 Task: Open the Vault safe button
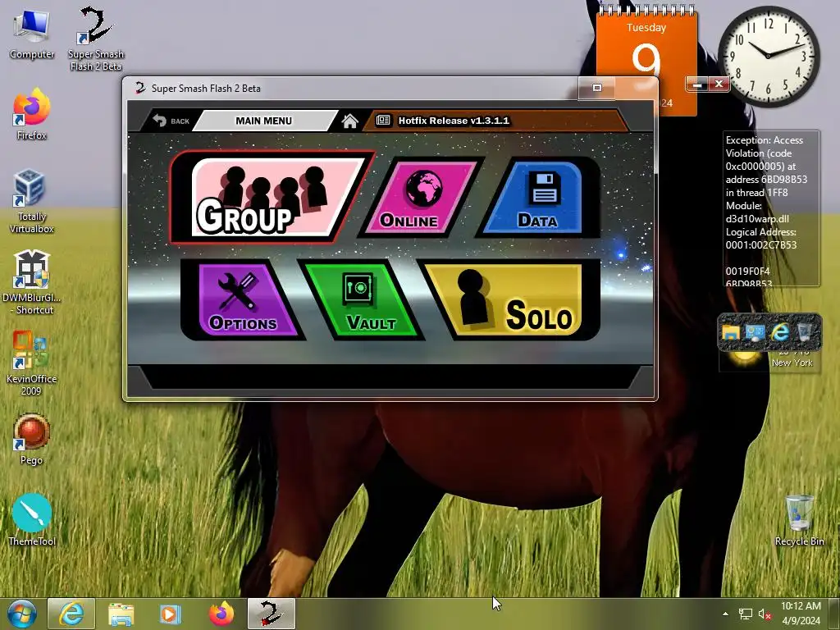click(362, 300)
